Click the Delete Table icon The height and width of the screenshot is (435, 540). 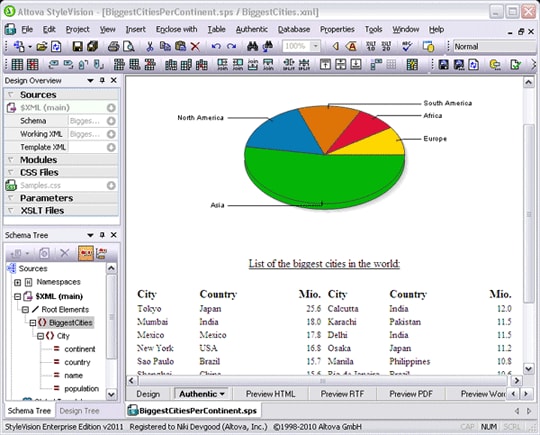click(x=32, y=64)
